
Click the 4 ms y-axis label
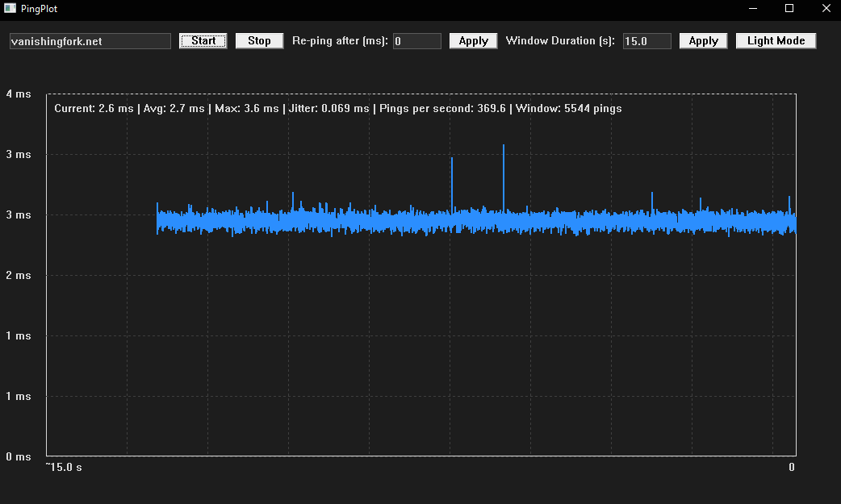pos(19,94)
